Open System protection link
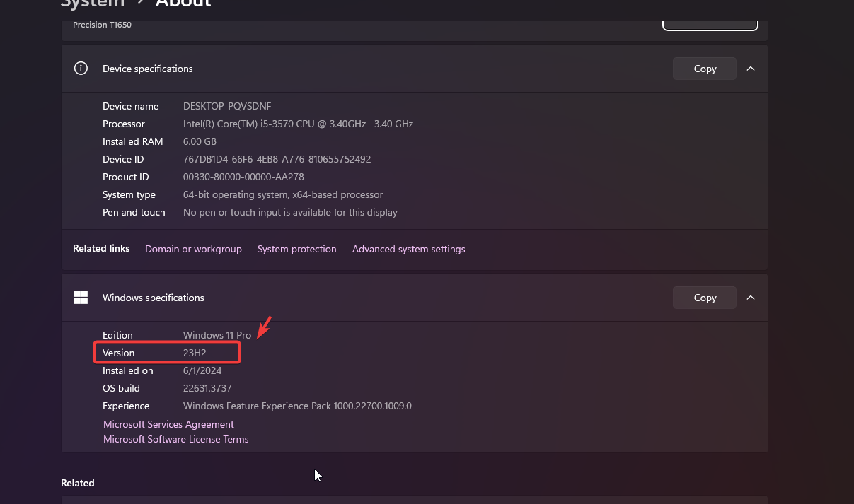 [297, 249]
